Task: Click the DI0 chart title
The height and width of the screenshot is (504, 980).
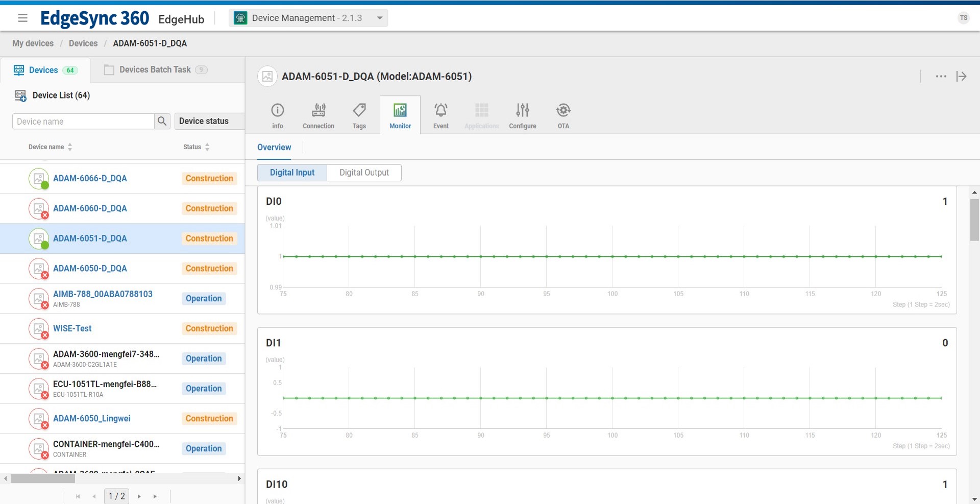Action: point(274,202)
